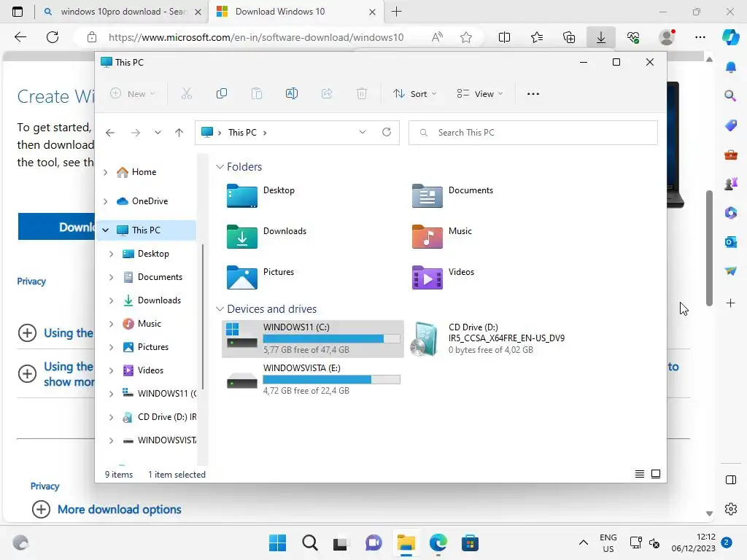Screen dimensions: 747x560
Task: Open address bar history dropdown chevron
Action: pyautogui.click(x=363, y=133)
